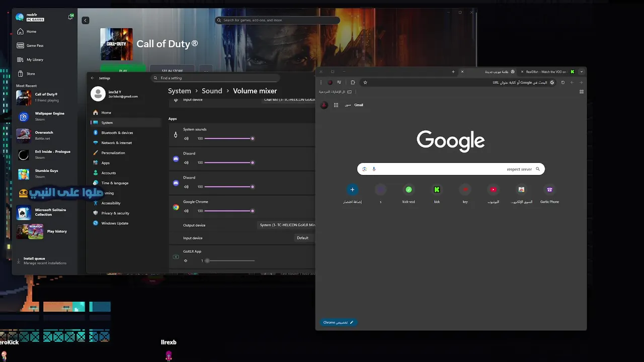Open Xbox notifications bell
Image resolution: width=644 pixels, height=362 pixels.
coord(70,17)
